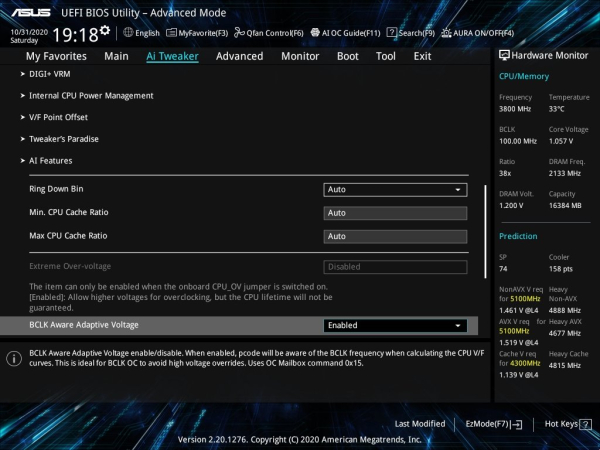Click the 19:18 clock time
600x450 pixels.
coord(75,35)
